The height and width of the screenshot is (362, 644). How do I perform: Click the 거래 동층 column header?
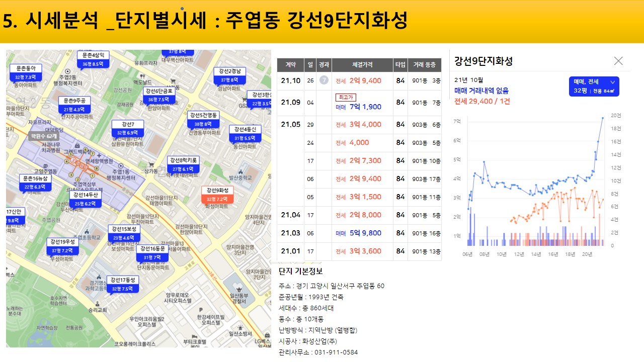(x=425, y=65)
